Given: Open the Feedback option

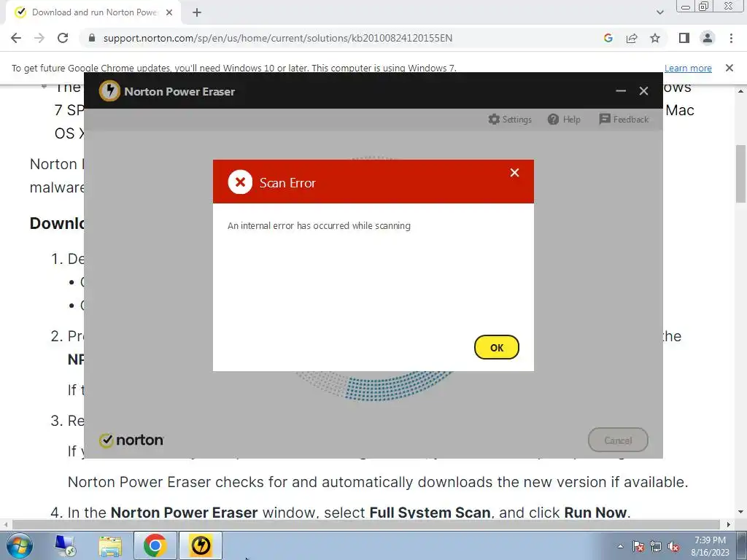Looking at the screenshot, I should click(x=624, y=119).
